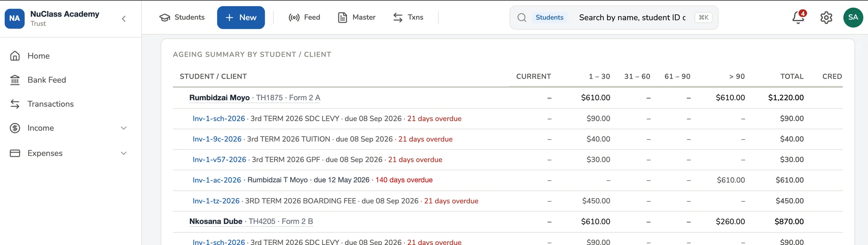
Task: Click the CURRENT column header
Action: [533, 76]
